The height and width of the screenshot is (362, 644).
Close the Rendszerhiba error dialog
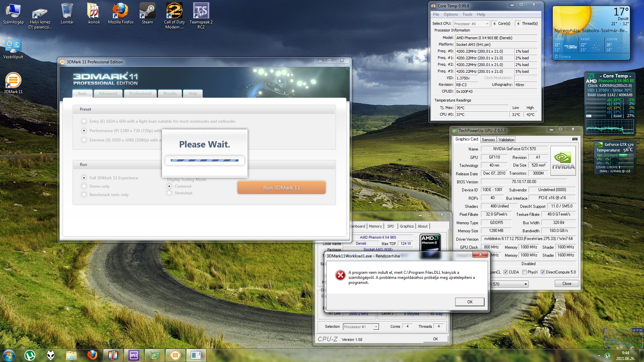click(480, 255)
